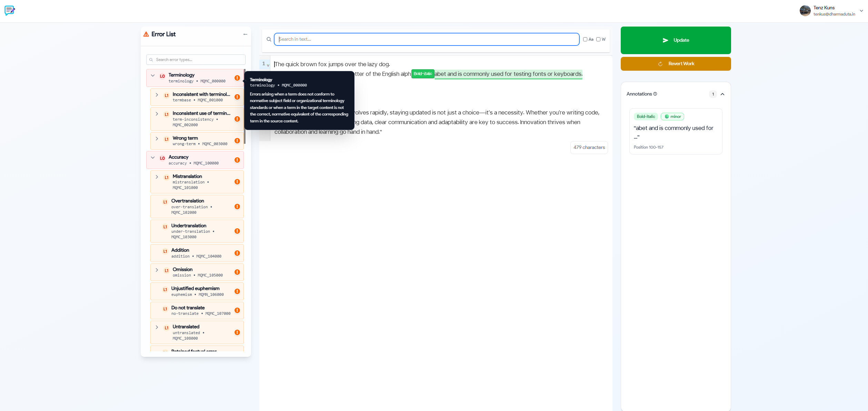This screenshot has width=868, height=411.
Task: Click the Annotations info icon
Action: pyautogui.click(x=655, y=94)
